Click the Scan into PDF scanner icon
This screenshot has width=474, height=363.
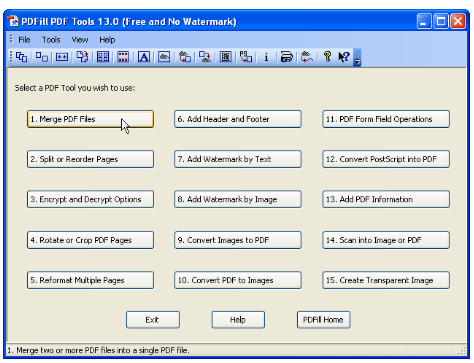point(287,57)
